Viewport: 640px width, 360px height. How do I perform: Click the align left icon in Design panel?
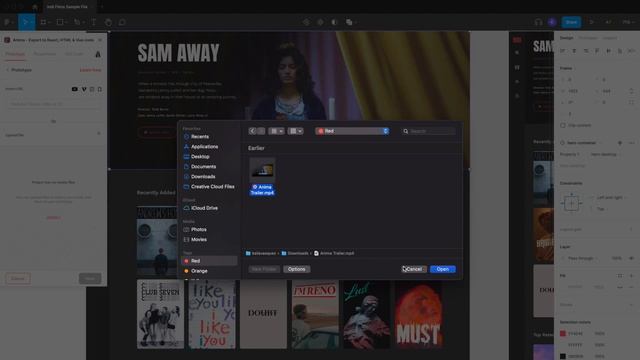(563, 51)
